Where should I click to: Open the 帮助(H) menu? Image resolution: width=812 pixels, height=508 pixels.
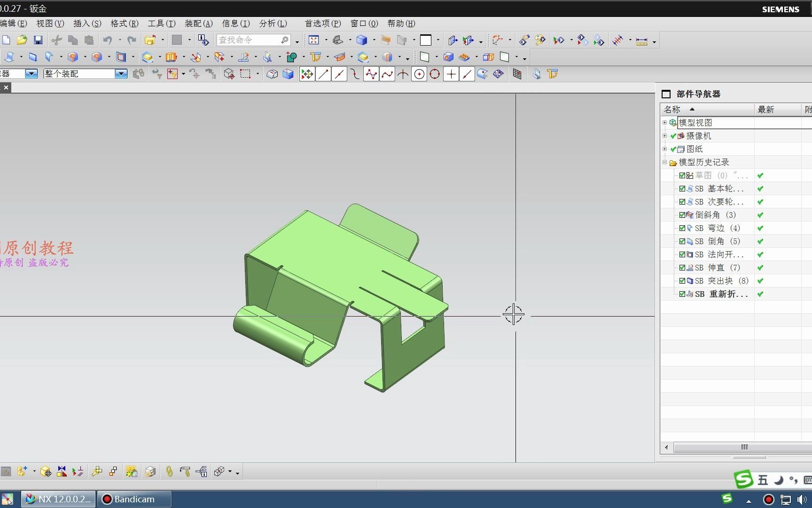tap(401, 24)
